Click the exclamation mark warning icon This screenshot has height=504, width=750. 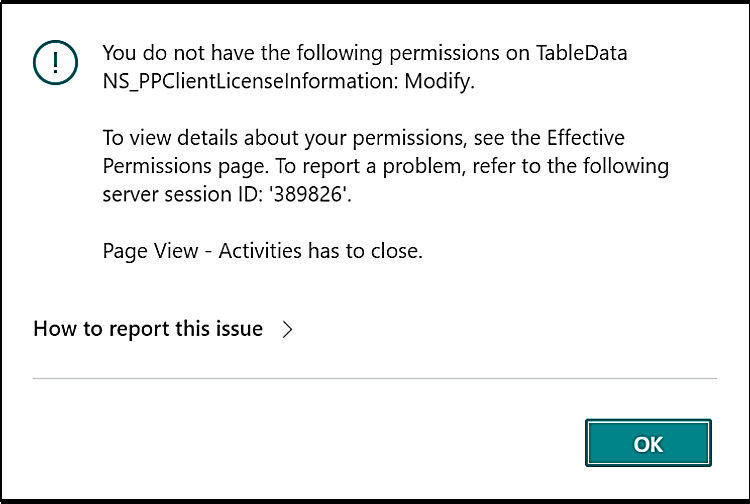point(55,63)
